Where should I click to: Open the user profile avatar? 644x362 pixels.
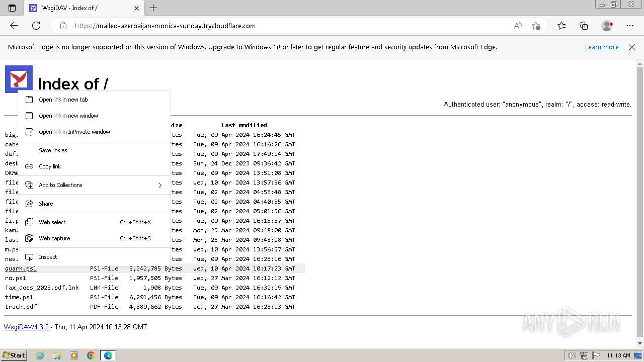click(x=607, y=26)
